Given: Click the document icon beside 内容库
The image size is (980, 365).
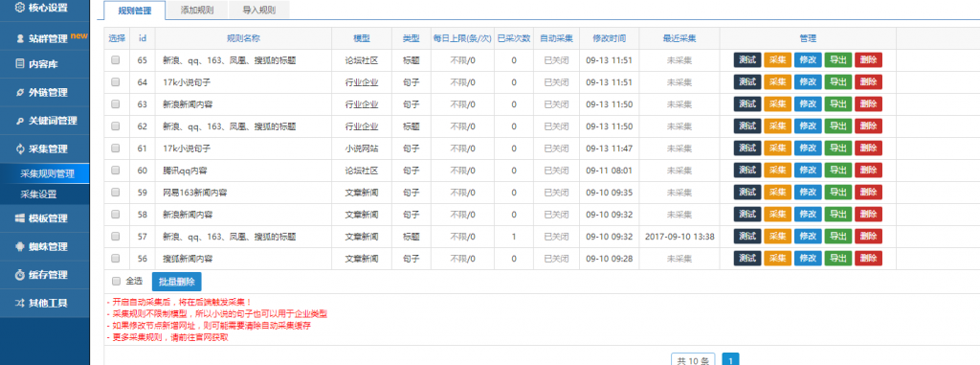Looking at the screenshot, I should [x=19, y=64].
